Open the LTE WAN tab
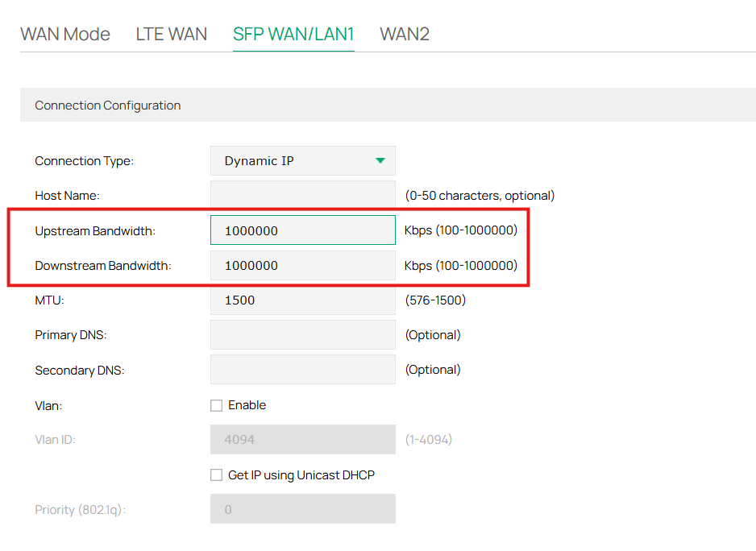The width and height of the screenshot is (756, 551). pos(171,34)
